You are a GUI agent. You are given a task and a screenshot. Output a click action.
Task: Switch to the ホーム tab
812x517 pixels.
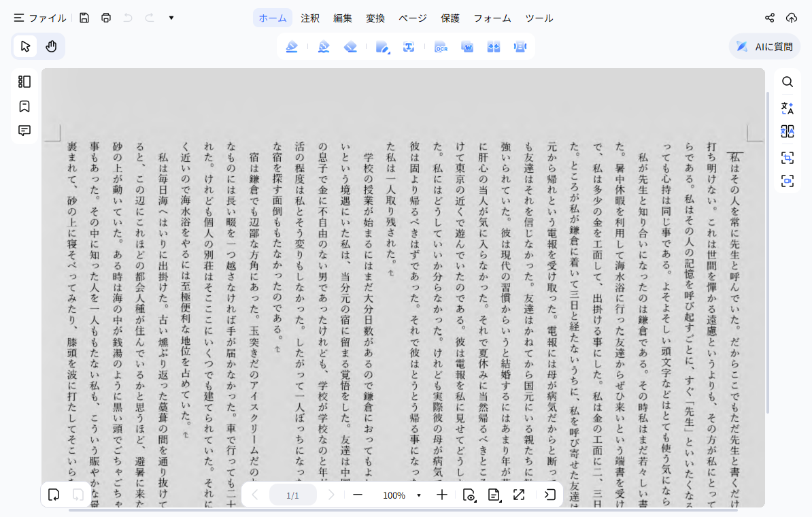[x=273, y=18]
